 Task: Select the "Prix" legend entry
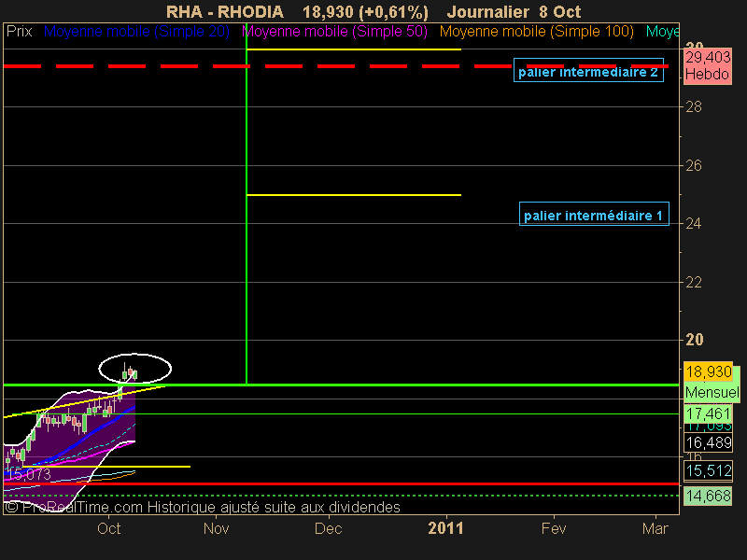(x=19, y=32)
